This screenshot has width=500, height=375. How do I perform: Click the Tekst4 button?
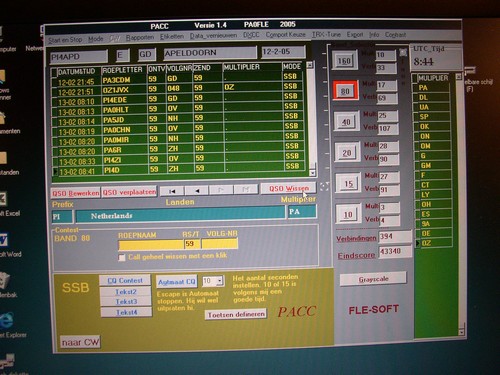click(127, 312)
